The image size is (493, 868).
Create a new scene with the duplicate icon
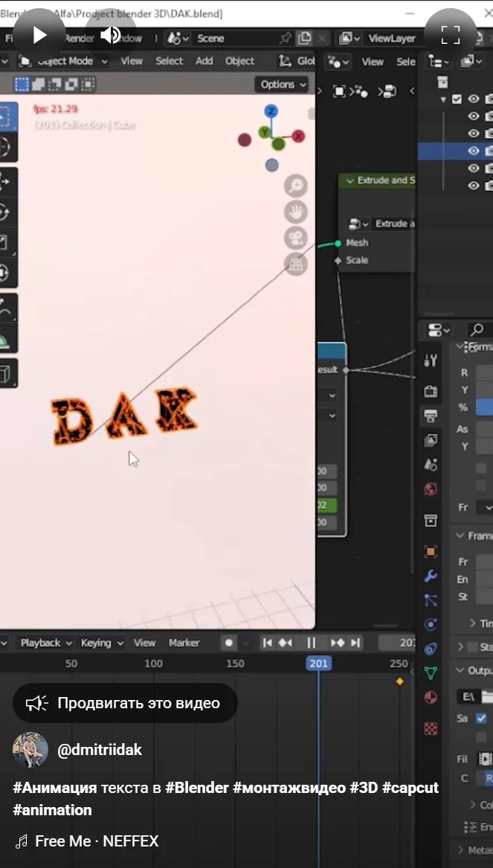coord(305,38)
